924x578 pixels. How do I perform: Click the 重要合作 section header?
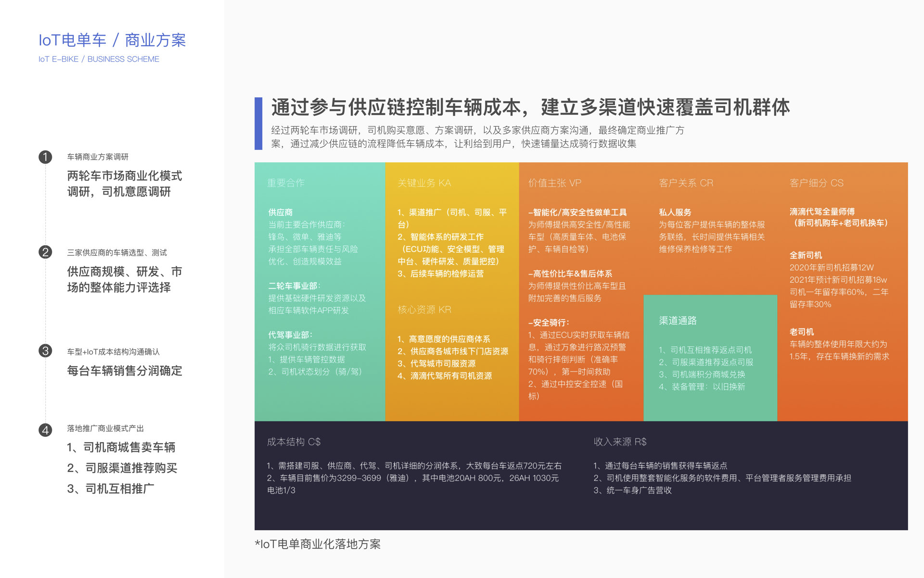[286, 183]
